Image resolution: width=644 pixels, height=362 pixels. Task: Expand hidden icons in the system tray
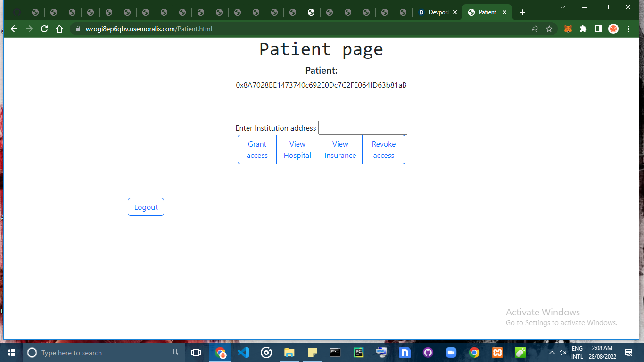coord(551,352)
